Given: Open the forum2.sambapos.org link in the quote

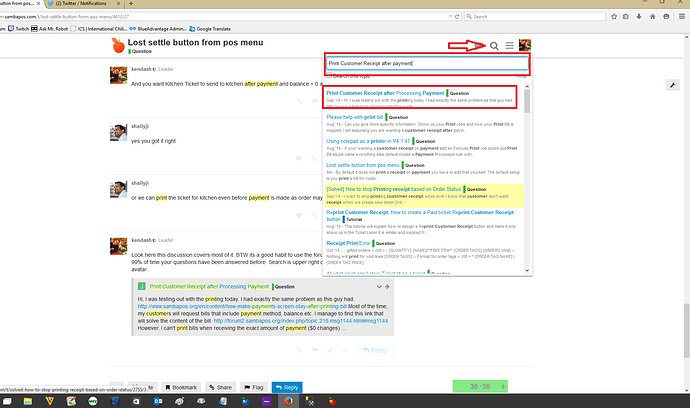Looking at the screenshot, I should 301,321.
